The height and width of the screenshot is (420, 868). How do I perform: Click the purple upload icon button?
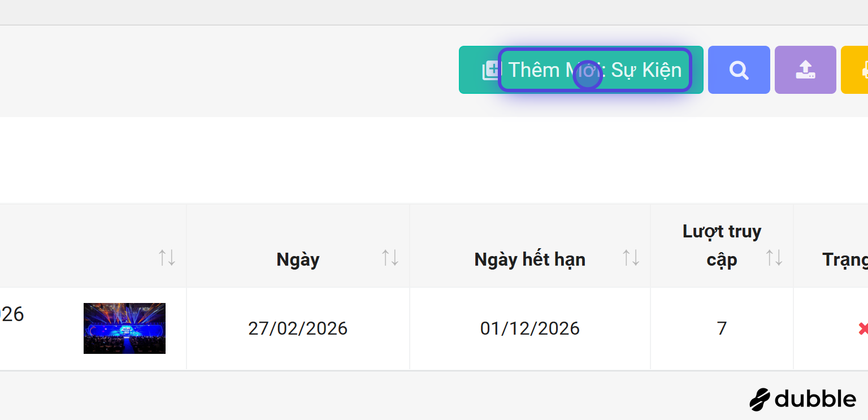(x=805, y=70)
